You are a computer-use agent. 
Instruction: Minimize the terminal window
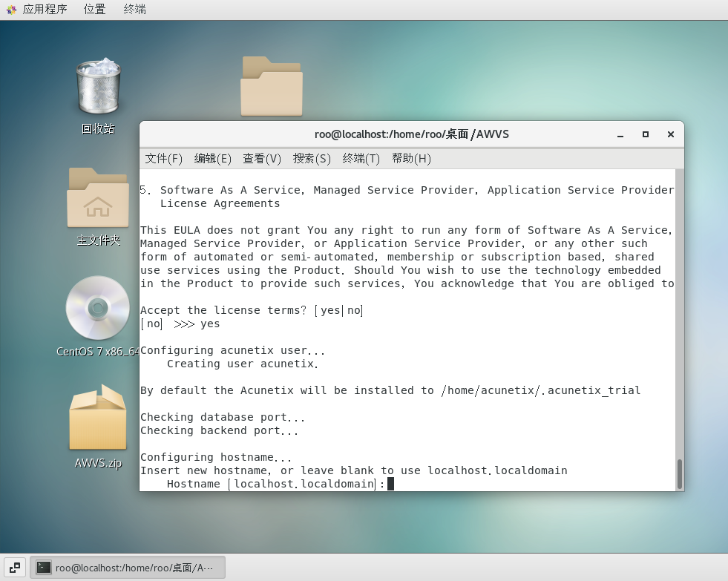click(x=620, y=134)
